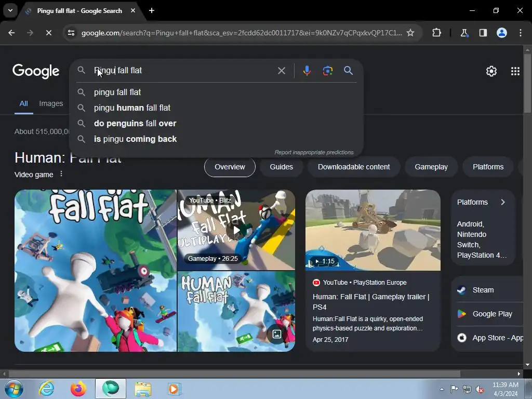The width and height of the screenshot is (532, 399).
Task: Bookmark this page with the star
Action: [x=410, y=33]
